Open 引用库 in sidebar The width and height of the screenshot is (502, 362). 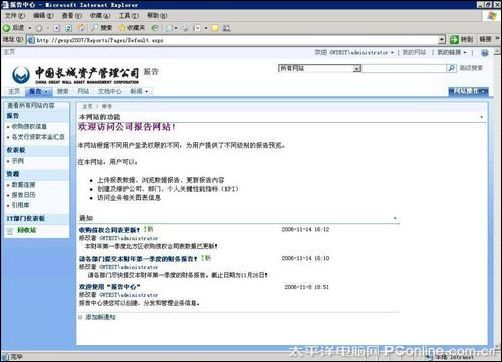[20, 205]
